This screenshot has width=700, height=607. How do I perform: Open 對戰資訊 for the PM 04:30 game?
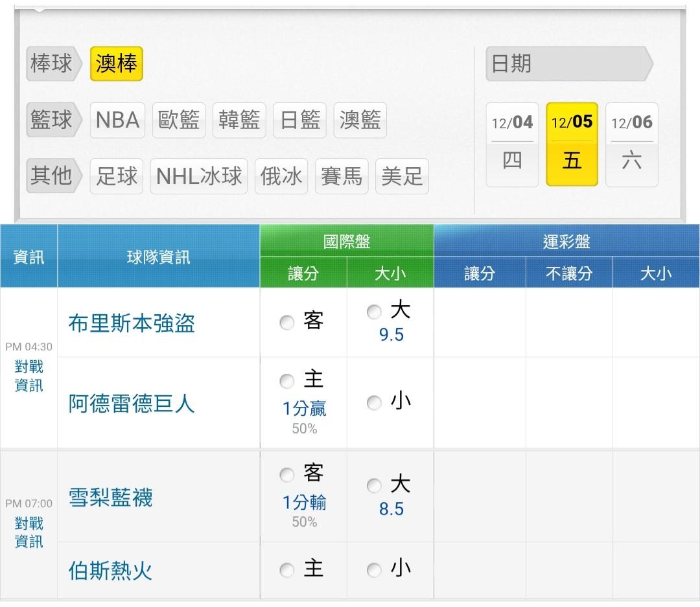point(29,376)
